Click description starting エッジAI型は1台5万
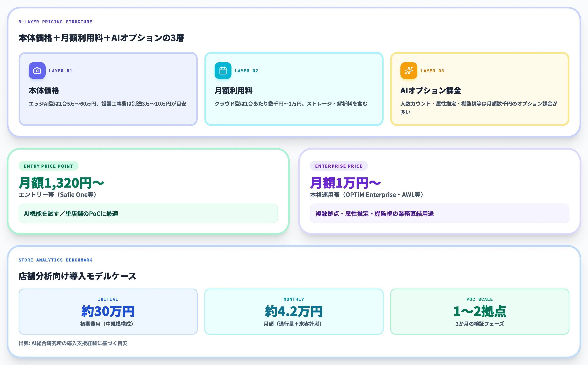 click(108, 104)
